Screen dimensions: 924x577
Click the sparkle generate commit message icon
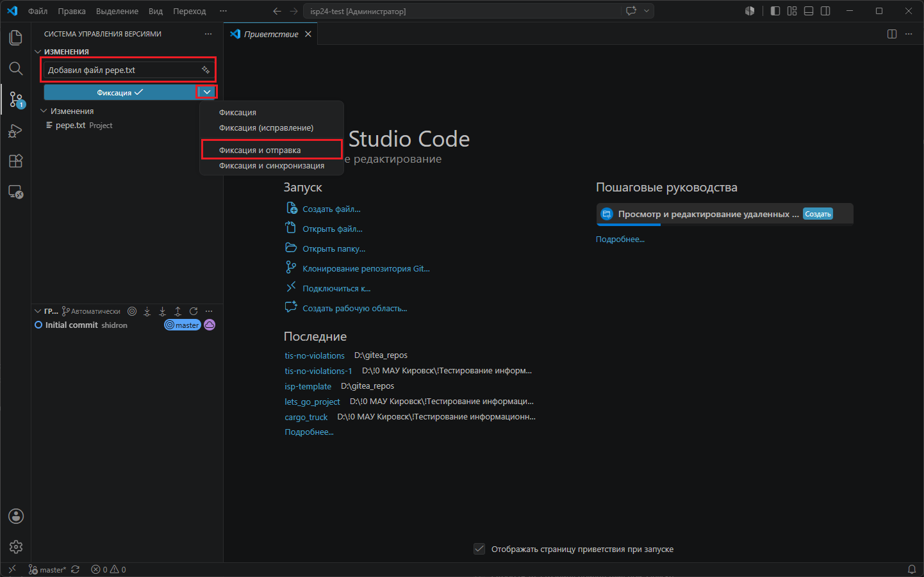[x=206, y=70]
